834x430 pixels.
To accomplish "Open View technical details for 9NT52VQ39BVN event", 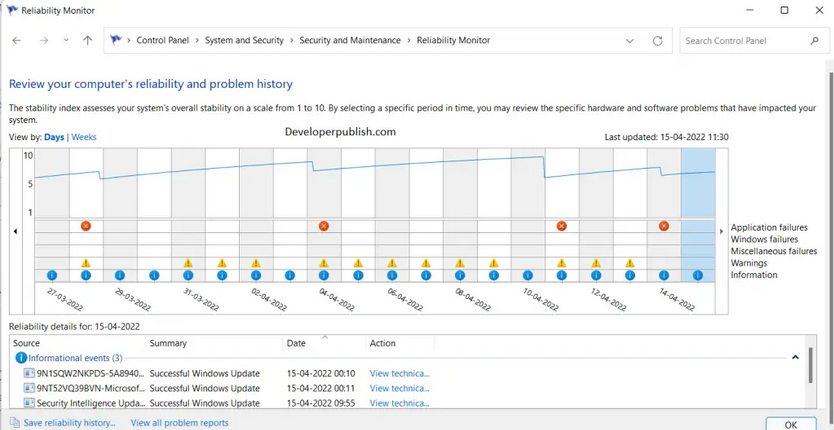I will coord(399,388).
